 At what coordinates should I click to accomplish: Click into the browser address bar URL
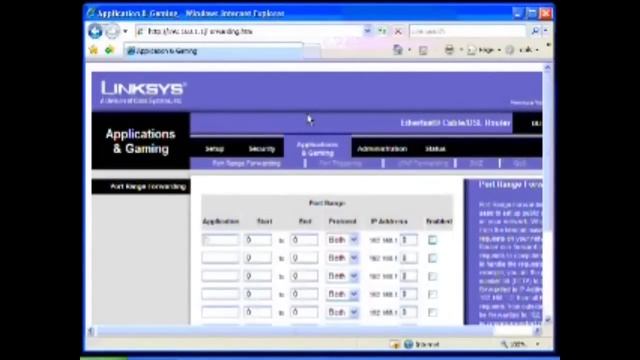click(x=249, y=31)
